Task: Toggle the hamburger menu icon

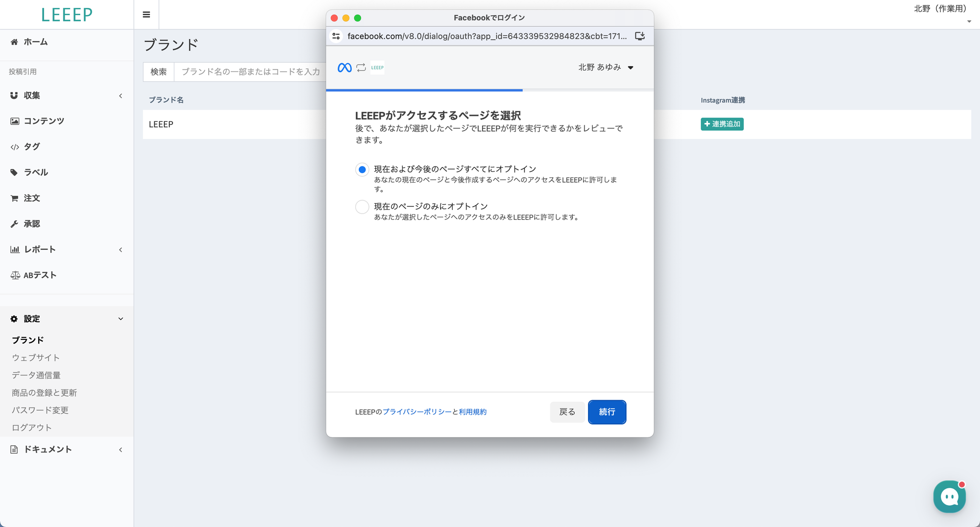Action: [146, 15]
